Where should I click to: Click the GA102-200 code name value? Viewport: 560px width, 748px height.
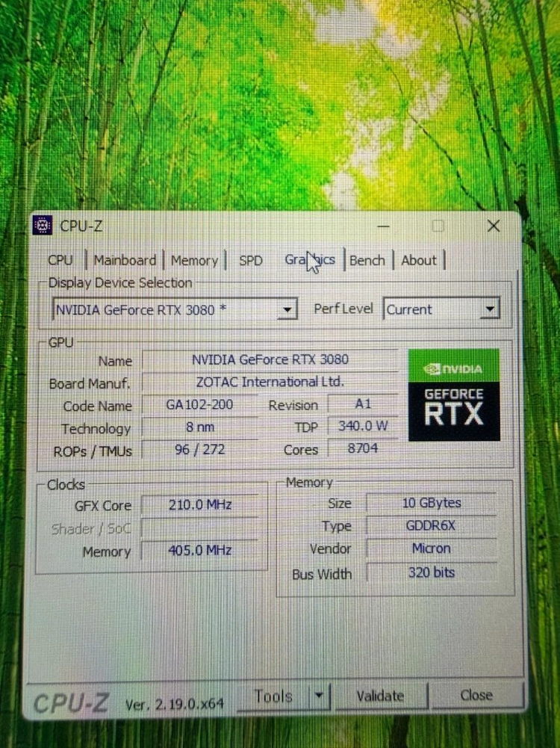click(x=199, y=404)
